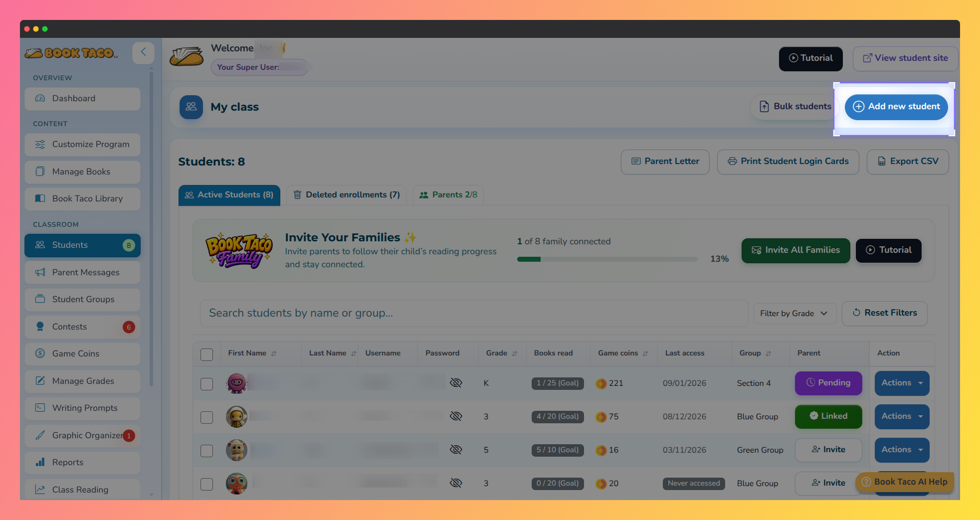Click the Book Taco Family logo

click(x=239, y=250)
